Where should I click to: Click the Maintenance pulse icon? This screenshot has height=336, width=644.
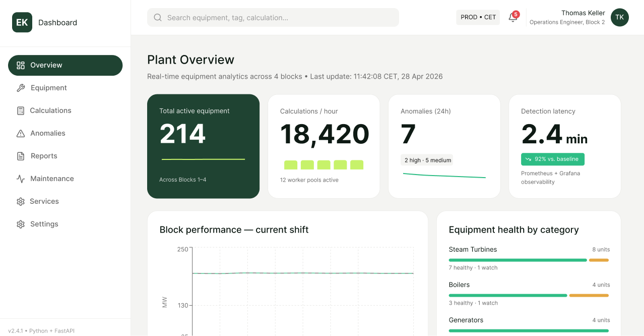(21, 179)
